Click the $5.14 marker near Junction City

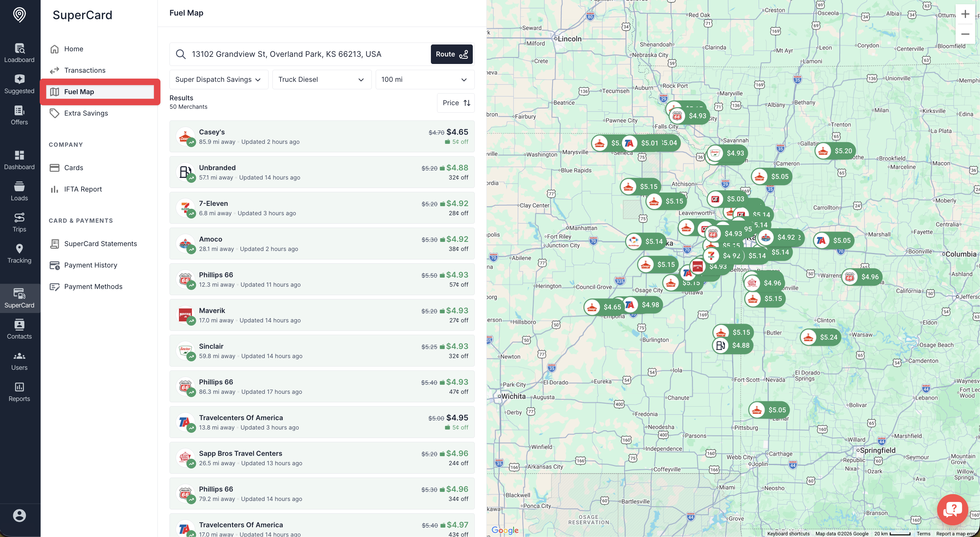(x=646, y=242)
